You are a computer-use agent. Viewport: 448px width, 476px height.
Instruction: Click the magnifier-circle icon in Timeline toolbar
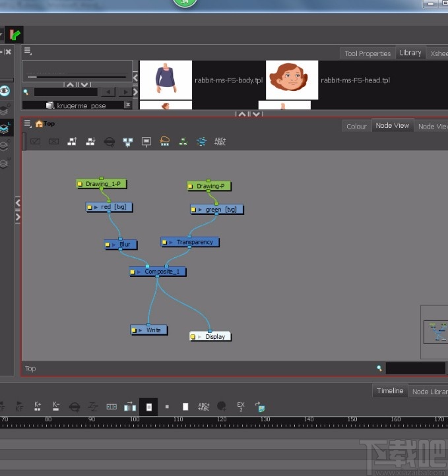[75, 407]
